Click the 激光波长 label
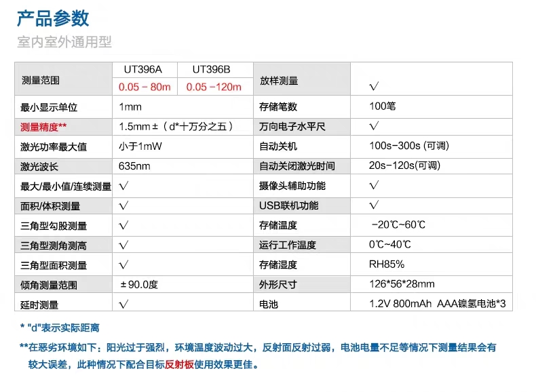536x392 pixels. pos(39,167)
